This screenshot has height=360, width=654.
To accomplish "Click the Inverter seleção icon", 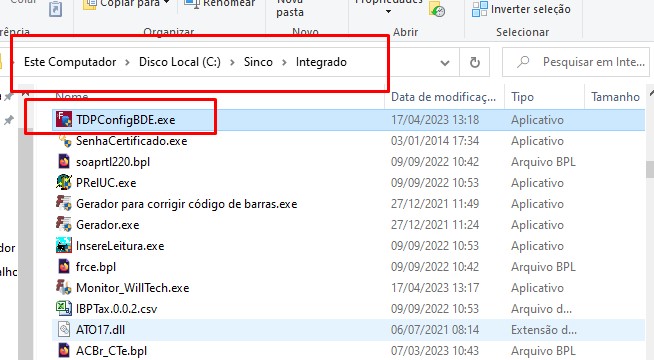I will tap(480, 9).
